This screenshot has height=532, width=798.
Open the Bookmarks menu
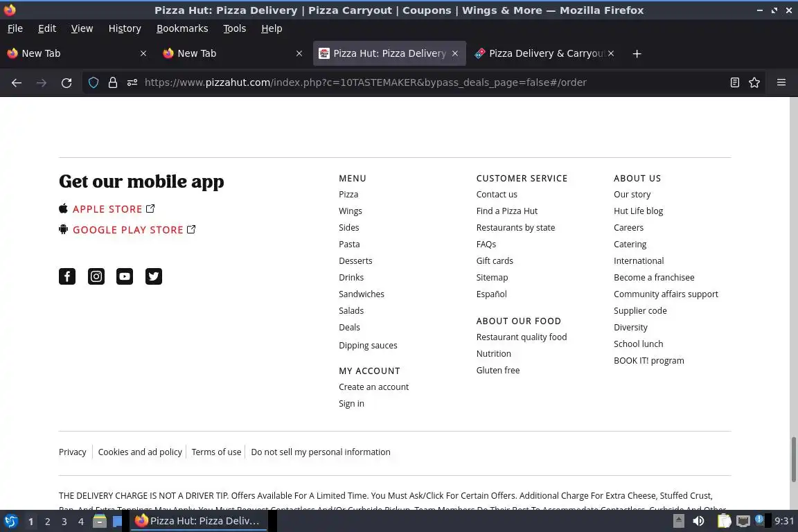(182, 28)
